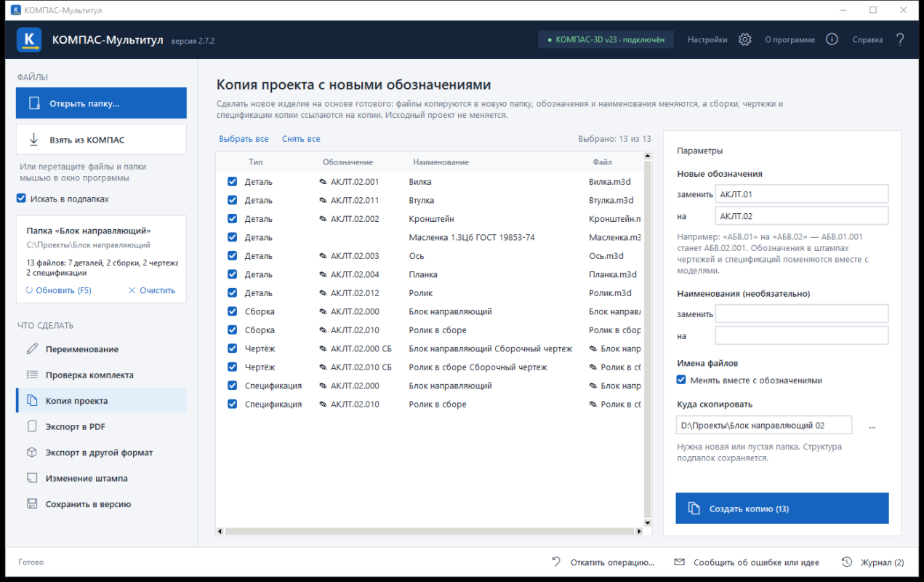This screenshot has width=924, height=582.
Task: Select Экспорт в PDF in sidebar
Action: (102, 426)
